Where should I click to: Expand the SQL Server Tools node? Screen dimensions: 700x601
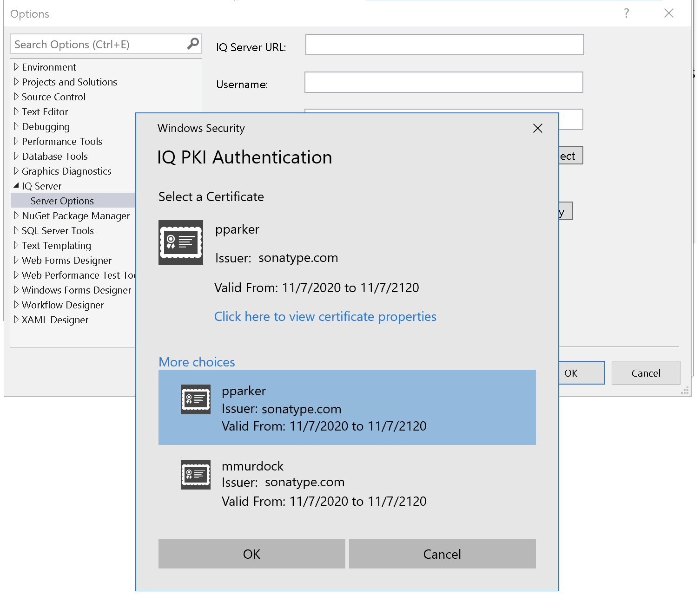(16, 230)
